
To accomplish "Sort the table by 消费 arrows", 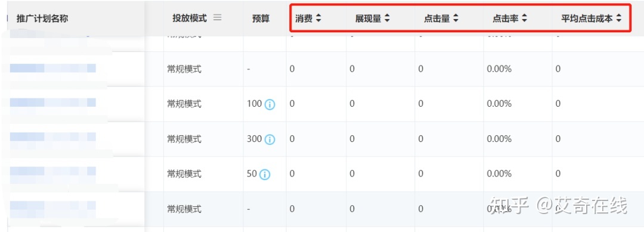I will [318, 18].
